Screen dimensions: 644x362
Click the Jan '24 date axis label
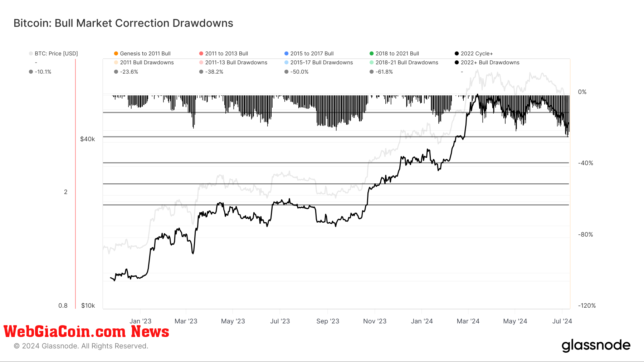(x=422, y=321)
